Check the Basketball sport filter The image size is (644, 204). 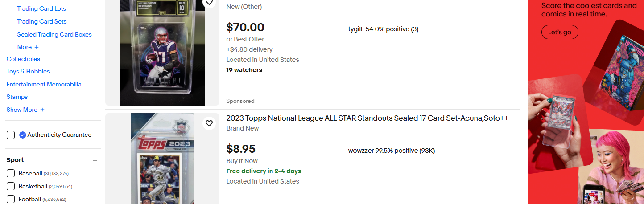(11, 186)
